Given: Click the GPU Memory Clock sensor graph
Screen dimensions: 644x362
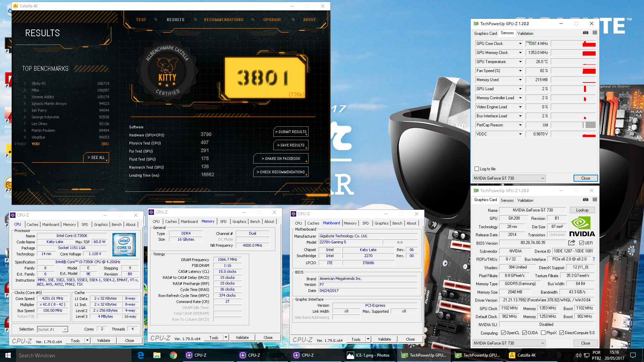Looking at the screenshot, I should tap(573, 53).
